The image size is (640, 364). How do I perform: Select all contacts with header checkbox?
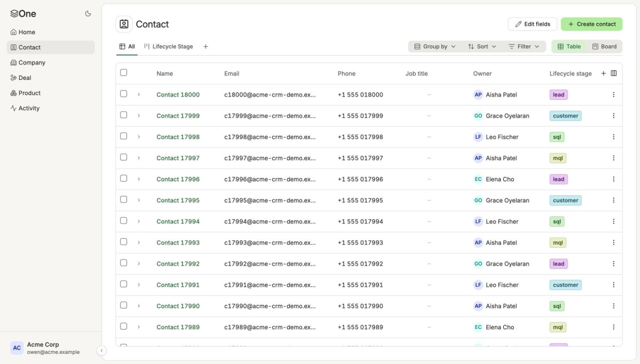point(124,72)
